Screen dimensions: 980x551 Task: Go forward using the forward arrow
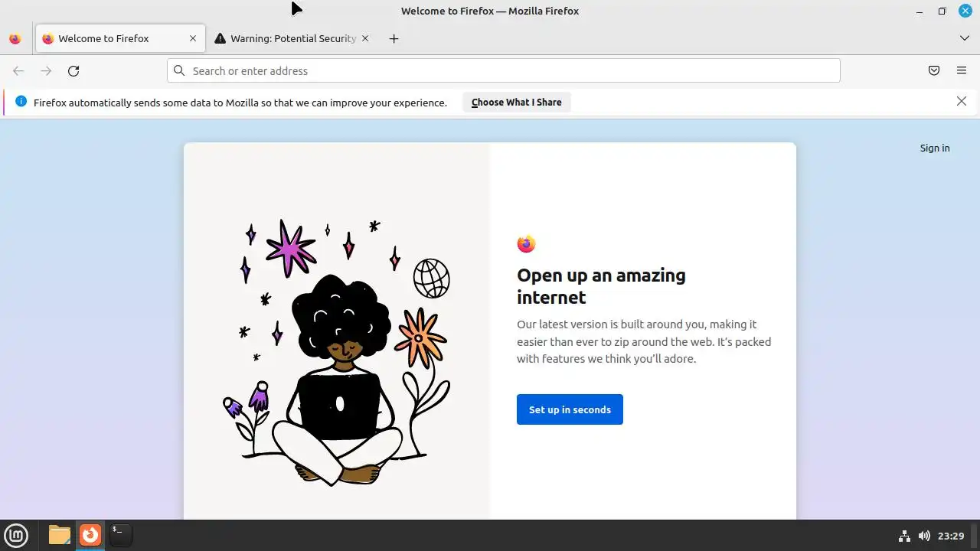pos(46,70)
